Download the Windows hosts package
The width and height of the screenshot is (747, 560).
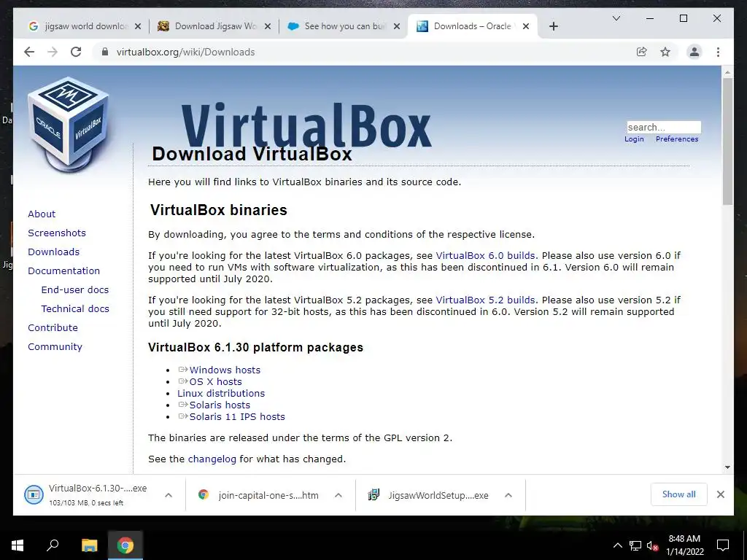(x=225, y=370)
